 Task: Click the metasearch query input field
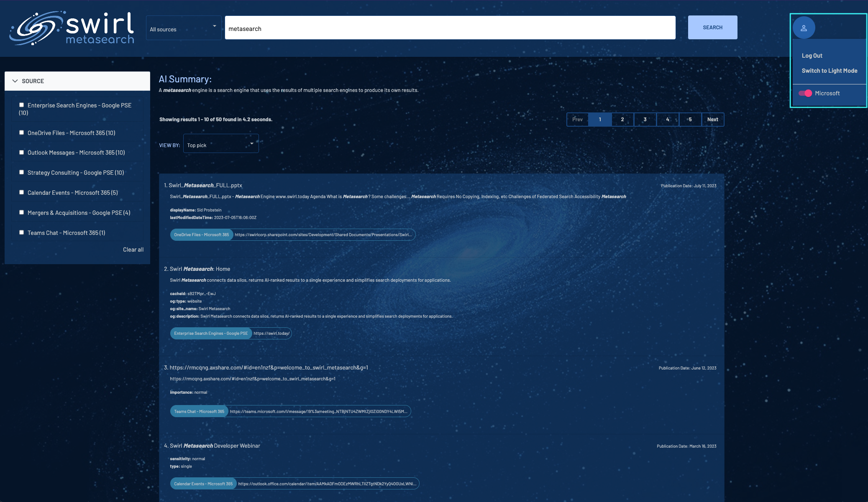[450, 28]
